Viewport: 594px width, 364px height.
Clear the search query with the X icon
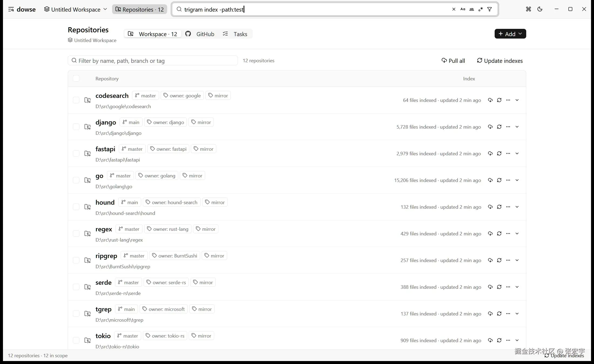click(x=454, y=9)
